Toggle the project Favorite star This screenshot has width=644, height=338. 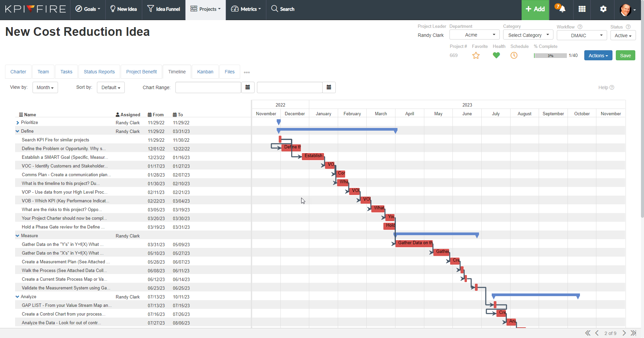[476, 56]
